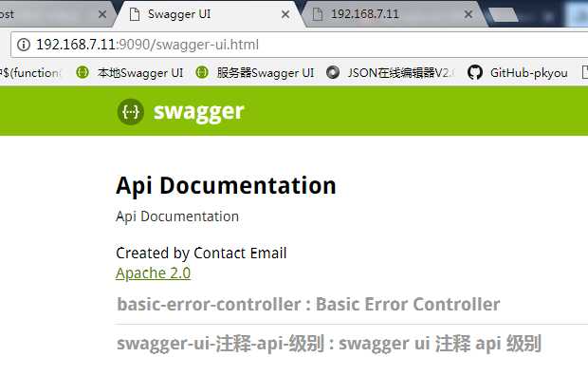
Task: Switch to the Swagger UI tab
Action: click(x=208, y=14)
